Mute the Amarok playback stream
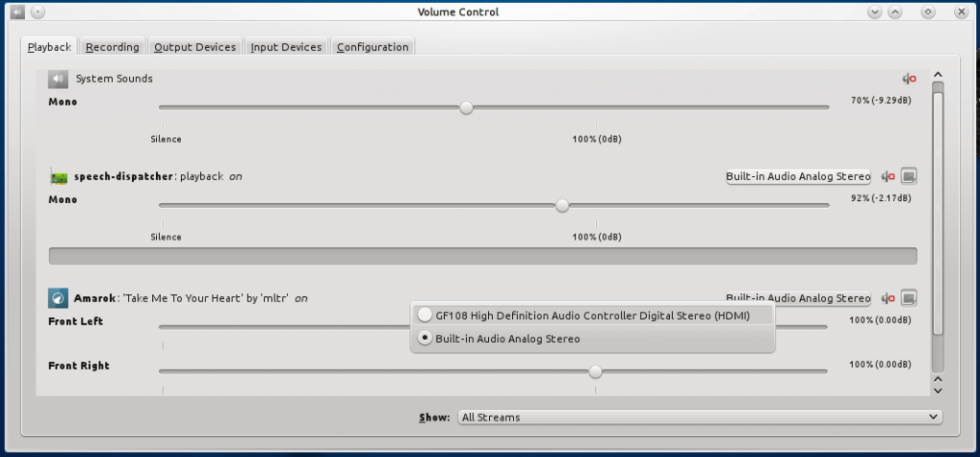Screen dimensions: 980x457 coord(888,299)
